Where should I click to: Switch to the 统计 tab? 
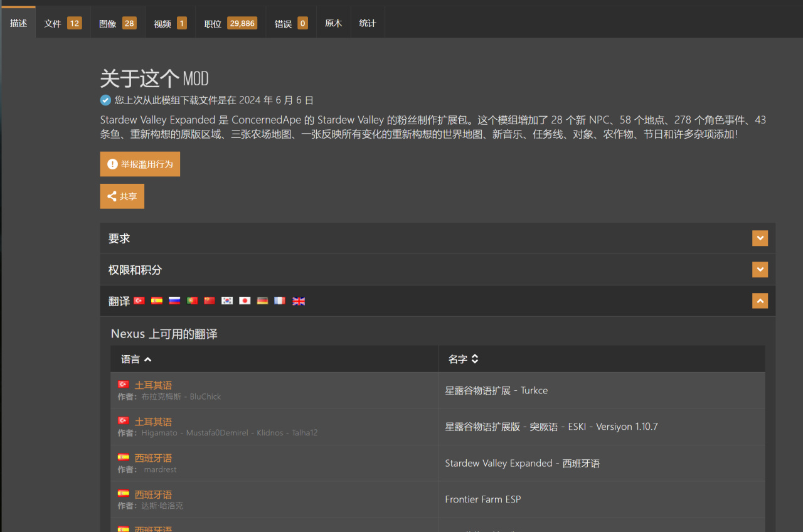tap(368, 23)
